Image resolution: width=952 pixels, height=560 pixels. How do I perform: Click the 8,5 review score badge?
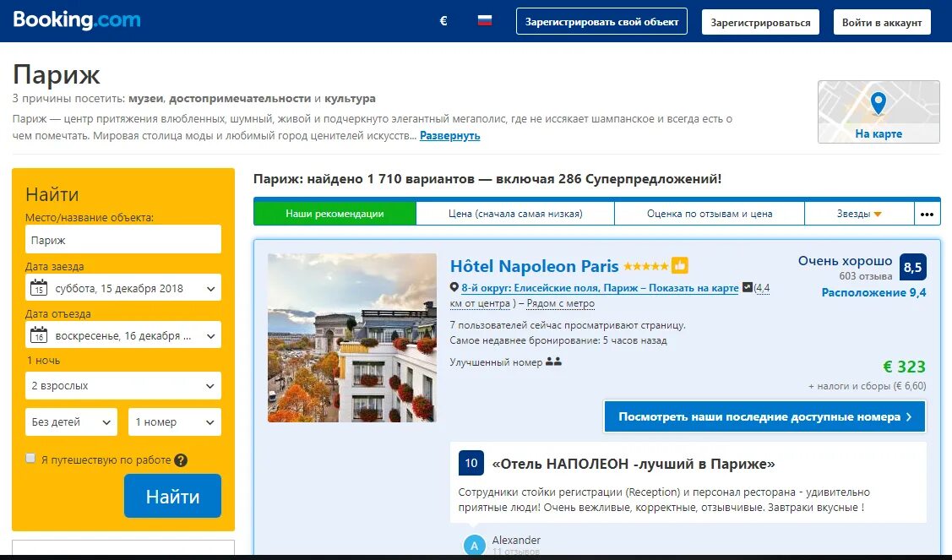tap(912, 267)
